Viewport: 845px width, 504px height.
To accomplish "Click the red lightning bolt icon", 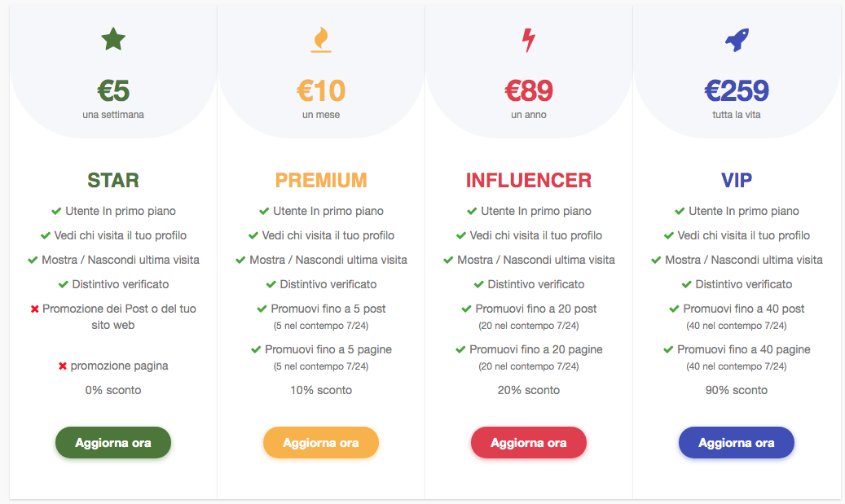I will pos(529,40).
